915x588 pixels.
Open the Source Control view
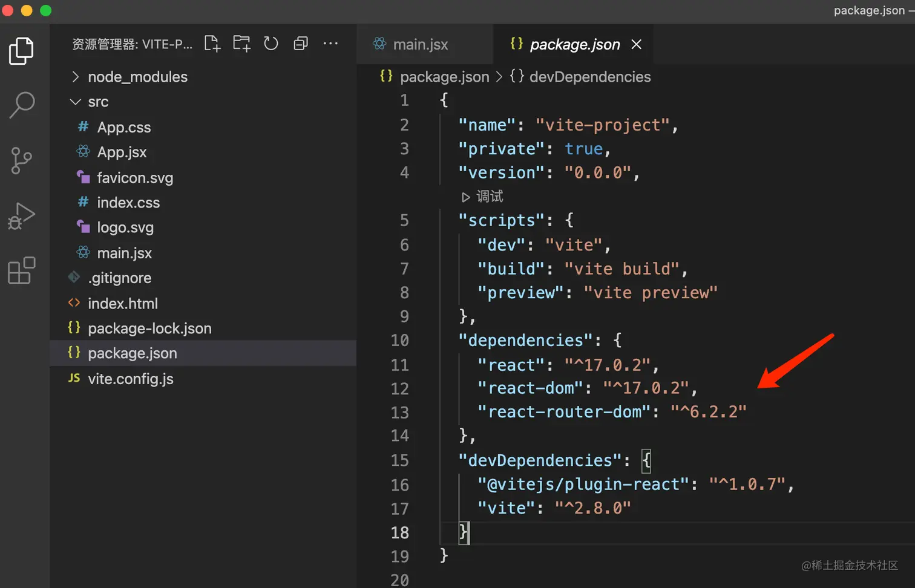coord(22,160)
